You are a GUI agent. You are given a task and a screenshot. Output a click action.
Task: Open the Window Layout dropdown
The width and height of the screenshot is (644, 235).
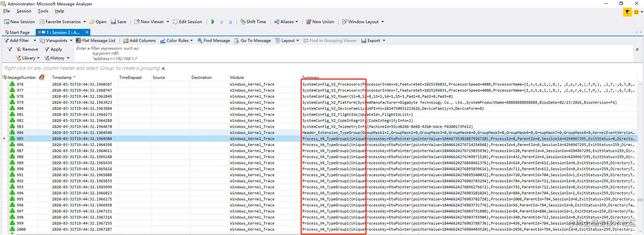(x=363, y=22)
